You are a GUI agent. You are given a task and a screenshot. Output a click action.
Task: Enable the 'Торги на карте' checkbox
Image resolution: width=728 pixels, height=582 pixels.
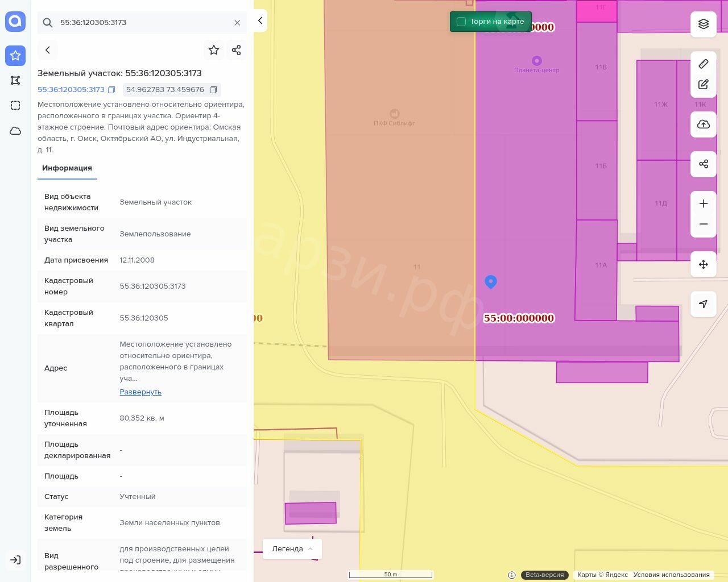pyautogui.click(x=461, y=22)
